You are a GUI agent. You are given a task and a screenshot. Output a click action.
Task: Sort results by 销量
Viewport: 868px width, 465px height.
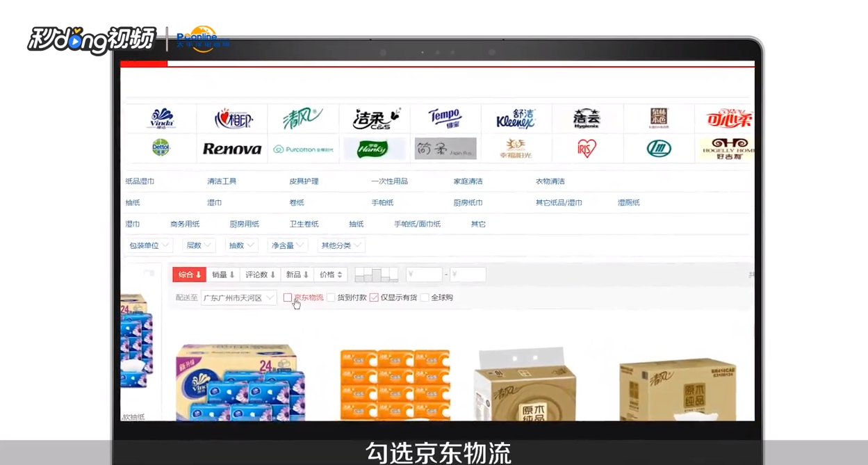coord(223,275)
